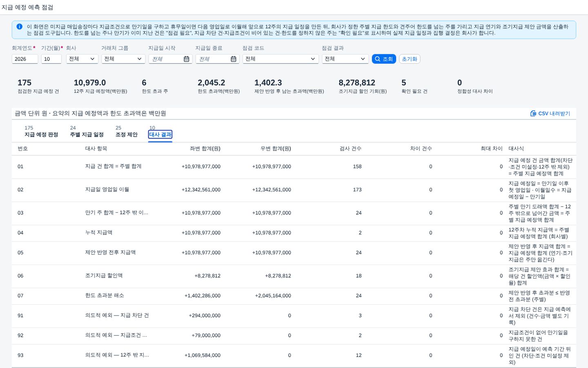This screenshot has width=588, height=368.
Task: Click the '한도 초과 주' KPI label
Action: (x=155, y=91)
